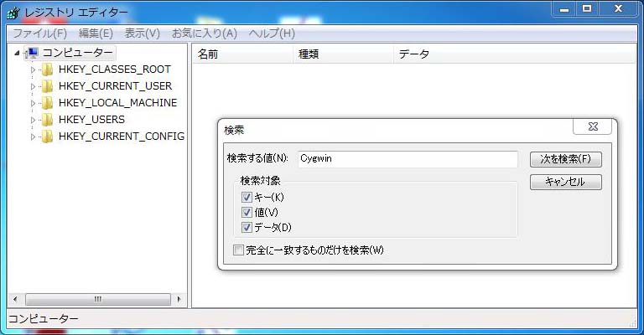Screen dimensions: 644x335
Task: Click the HKEY_LOCAL_MACHINE folder icon
Action: tap(48, 103)
